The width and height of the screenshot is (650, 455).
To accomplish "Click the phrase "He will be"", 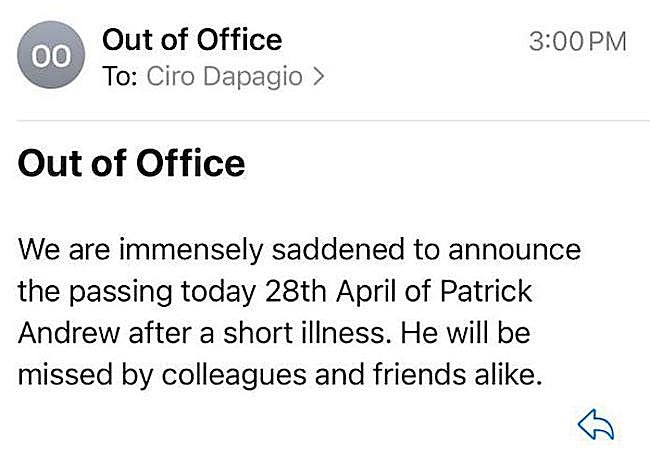I will click(466, 332).
